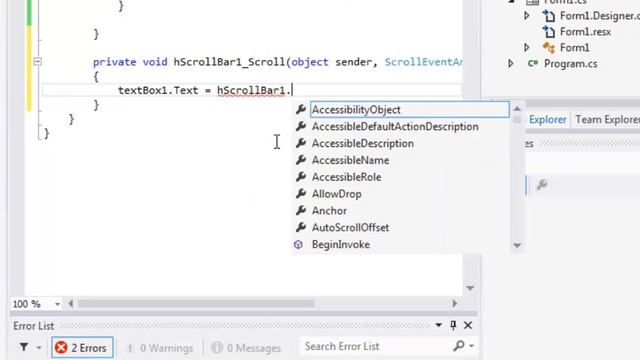The height and width of the screenshot is (360, 640).
Task: Click the editor vertical scroll down arrow
Action: point(470,288)
